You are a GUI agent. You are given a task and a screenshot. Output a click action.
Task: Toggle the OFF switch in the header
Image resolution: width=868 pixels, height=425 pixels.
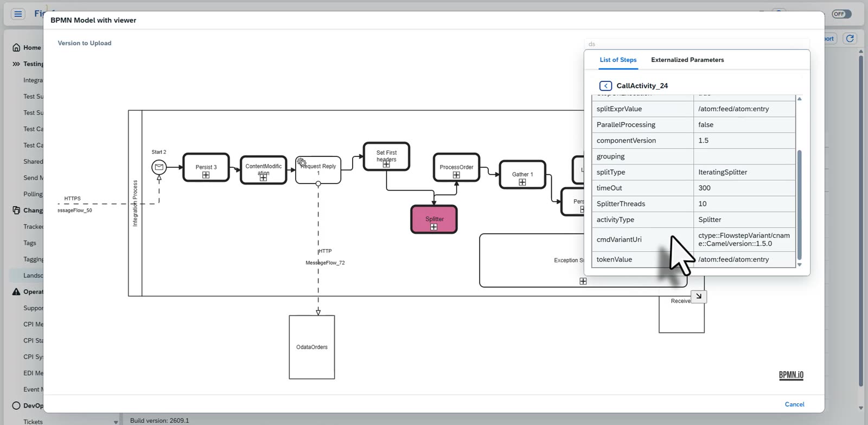pos(841,14)
